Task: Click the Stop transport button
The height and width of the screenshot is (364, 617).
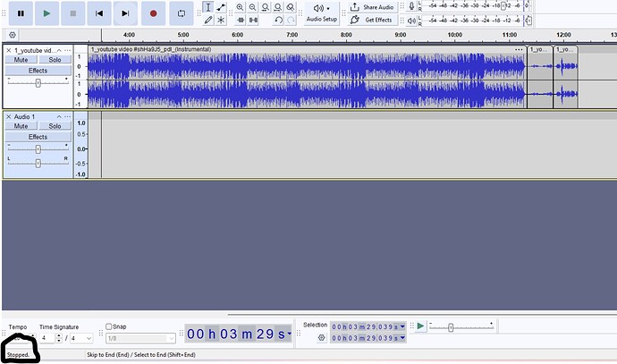Action: tap(72, 13)
